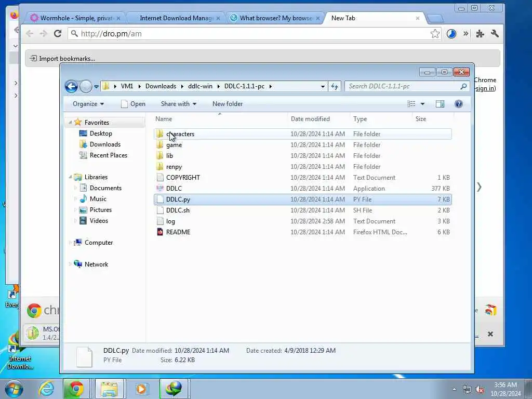Click the browser extensions puzzle icon
Screen dimensions: 532x399
[x=480, y=34]
